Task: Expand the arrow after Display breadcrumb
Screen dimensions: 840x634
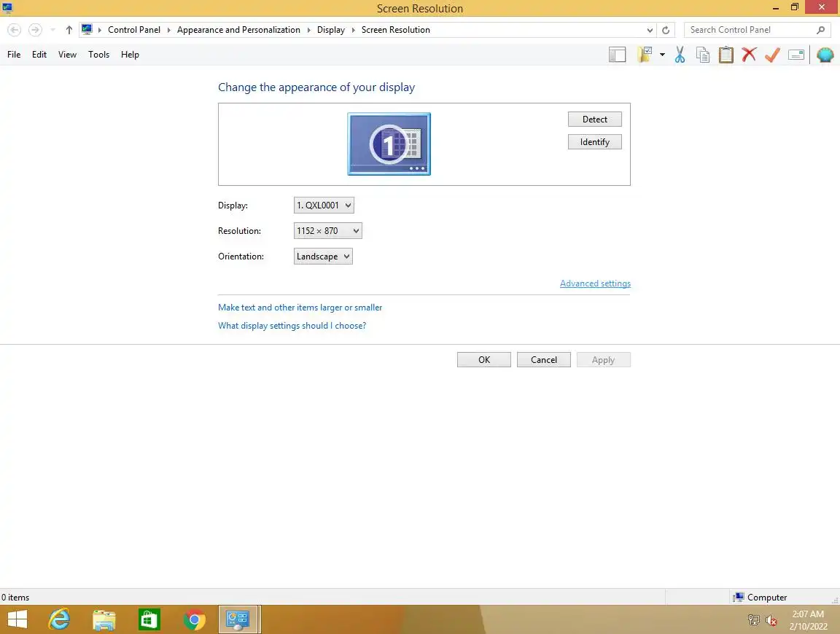Action: pos(353,30)
